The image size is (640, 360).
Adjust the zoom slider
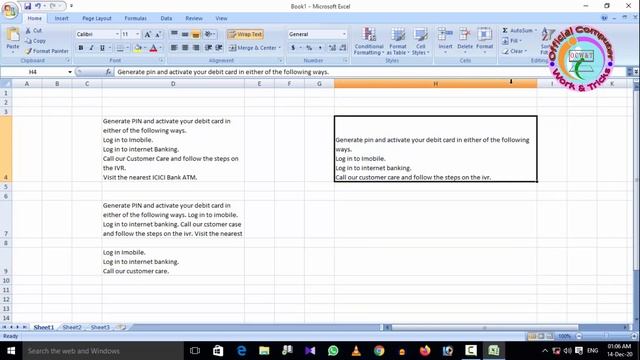606,336
